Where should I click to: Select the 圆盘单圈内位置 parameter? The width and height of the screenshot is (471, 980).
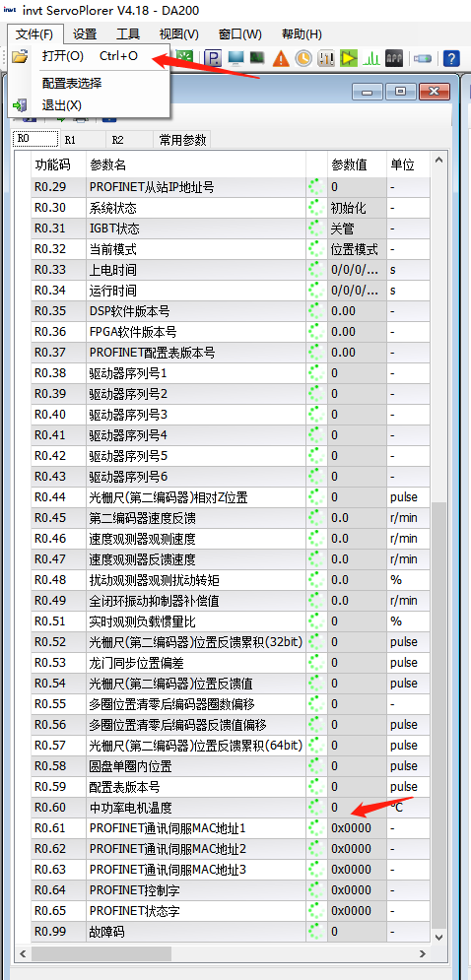click(x=131, y=765)
